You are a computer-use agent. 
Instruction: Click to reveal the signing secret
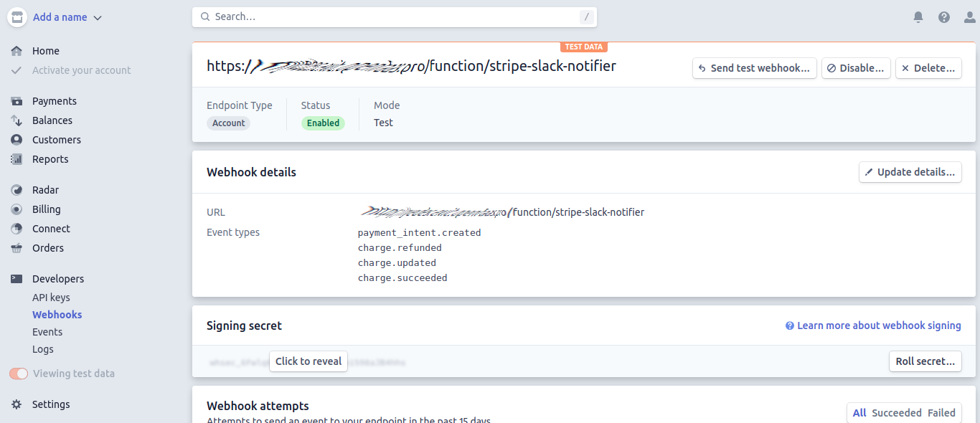[x=308, y=361]
